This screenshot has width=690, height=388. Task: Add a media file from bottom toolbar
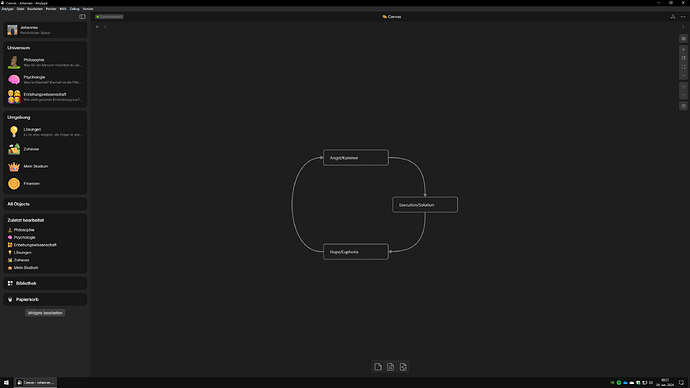[x=403, y=367]
